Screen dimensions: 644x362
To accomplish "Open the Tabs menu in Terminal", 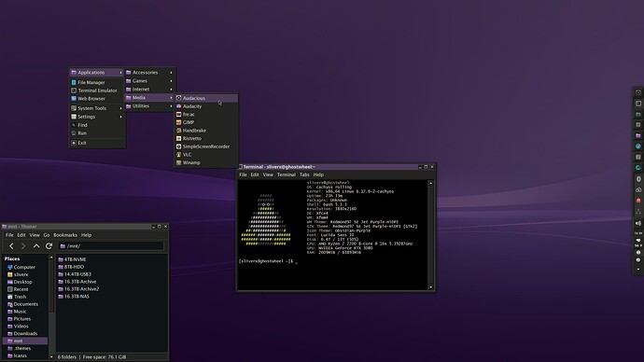I will (x=304, y=174).
